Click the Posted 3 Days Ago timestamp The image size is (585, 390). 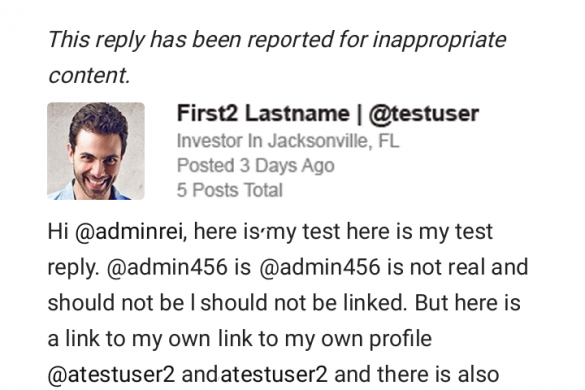pos(256,166)
